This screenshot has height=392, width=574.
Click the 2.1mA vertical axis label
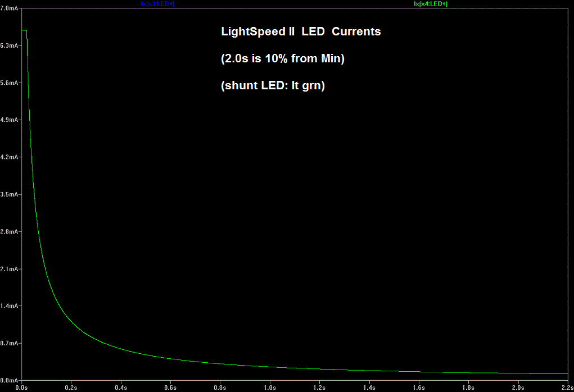pyautogui.click(x=9, y=269)
